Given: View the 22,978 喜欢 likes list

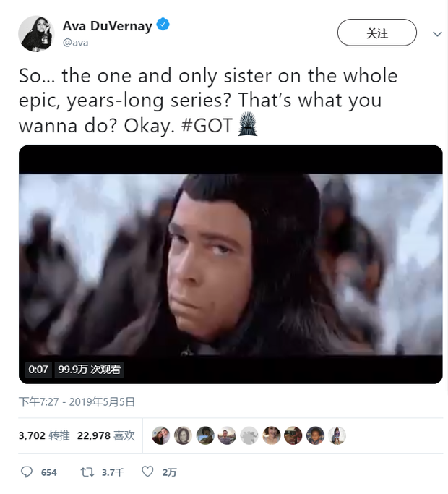Looking at the screenshot, I should tap(106, 435).
